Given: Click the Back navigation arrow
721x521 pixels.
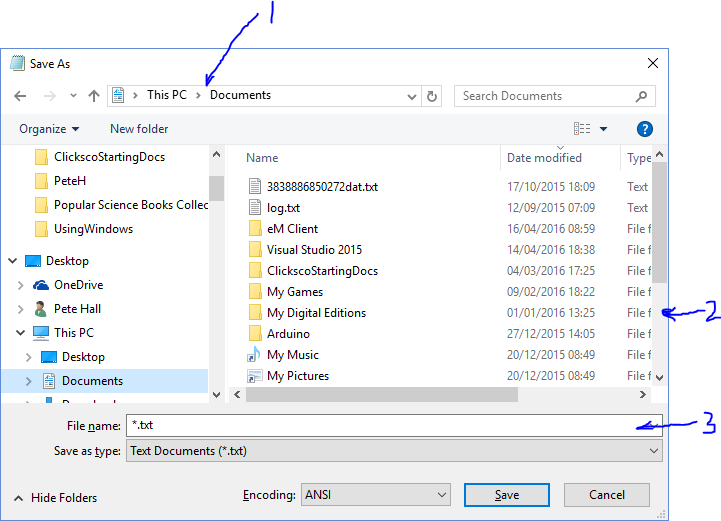Looking at the screenshot, I should (x=21, y=96).
